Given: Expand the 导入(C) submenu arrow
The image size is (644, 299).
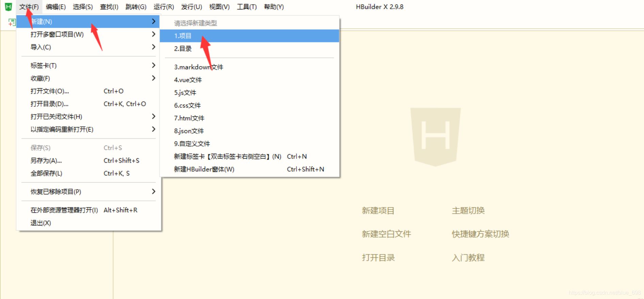Looking at the screenshot, I should 154,47.
